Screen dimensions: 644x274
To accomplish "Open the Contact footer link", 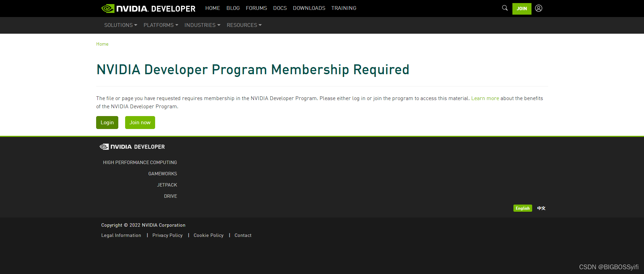I will coord(243,235).
